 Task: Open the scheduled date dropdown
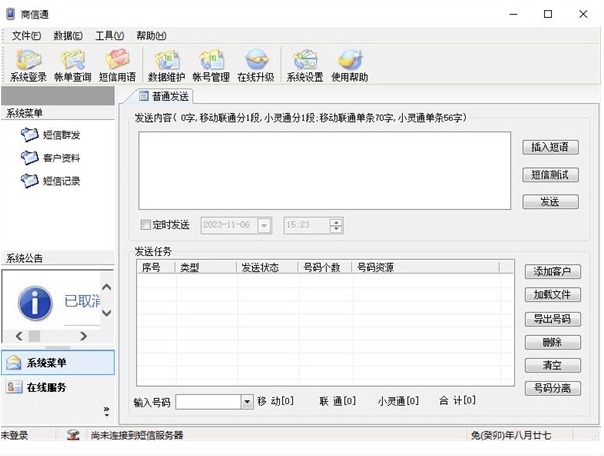264,225
